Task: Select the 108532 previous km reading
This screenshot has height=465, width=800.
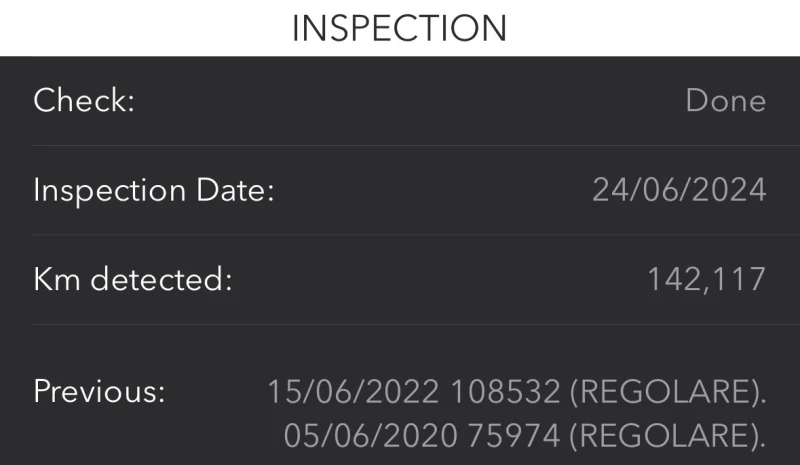Action: coord(504,391)
